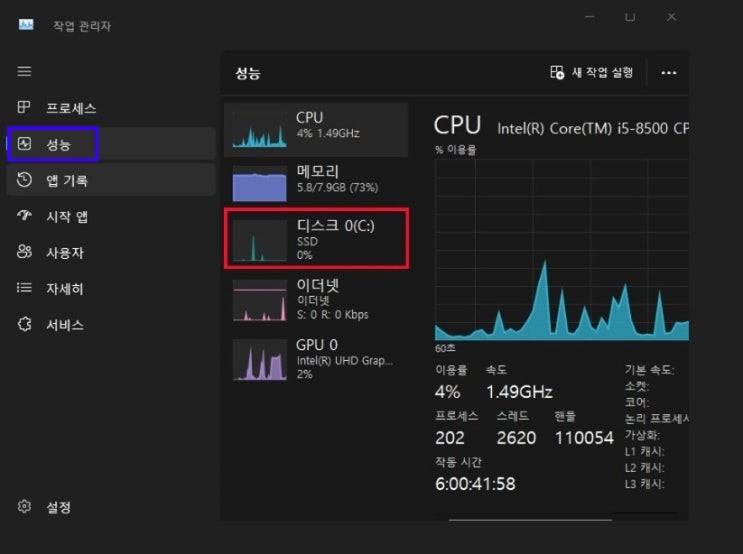743x554 pixels.
Task: Click the Performance (성능) waveform icon
Action: (25, 144)
